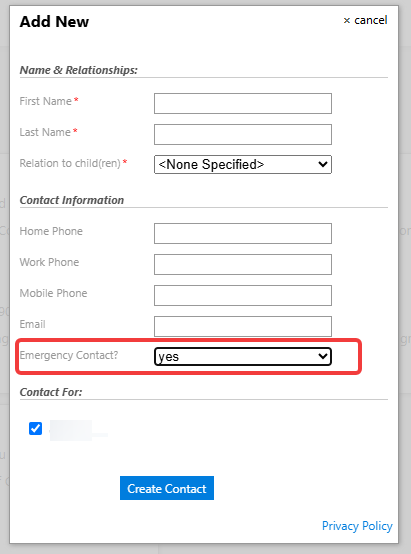Click the x icon beside cancel
Screen dimensions: 411x554
coord(347,21)
